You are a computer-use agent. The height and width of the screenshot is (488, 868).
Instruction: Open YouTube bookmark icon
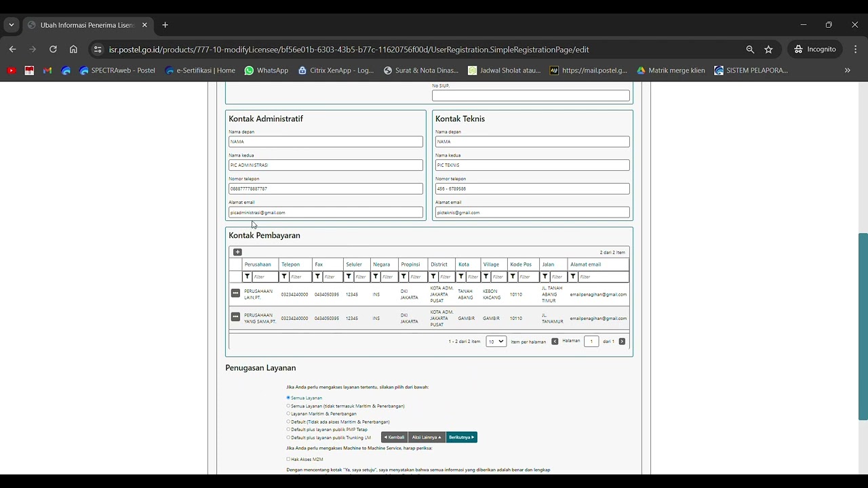[x=12, y=70]
